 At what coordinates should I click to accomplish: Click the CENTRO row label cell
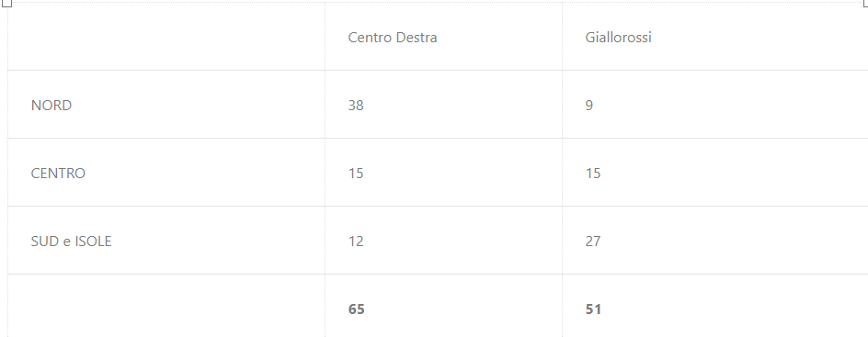click(166, 173)
